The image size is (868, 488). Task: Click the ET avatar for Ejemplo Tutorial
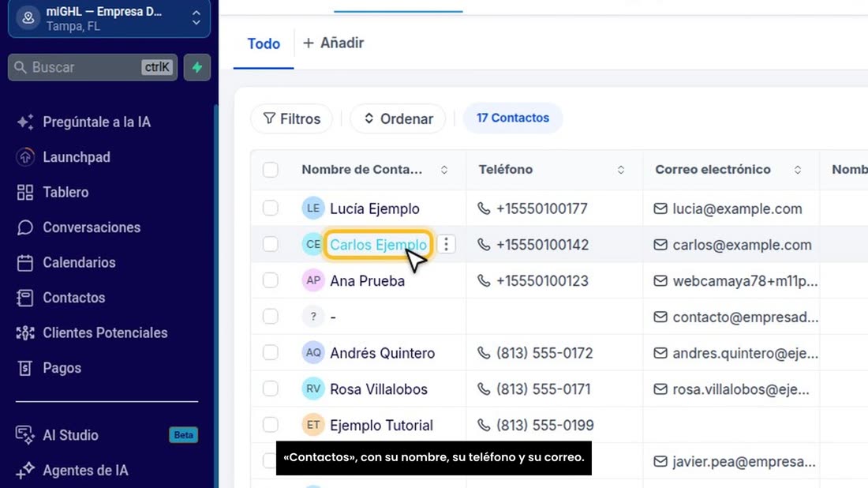click(x=312, y=425)
